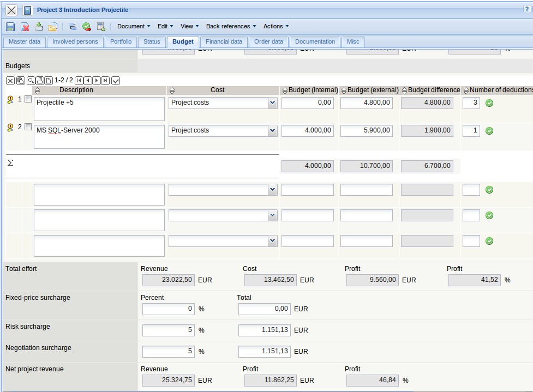
Task: Open the Cost dropdown for Projectile +5
Action: pos(272,102)
